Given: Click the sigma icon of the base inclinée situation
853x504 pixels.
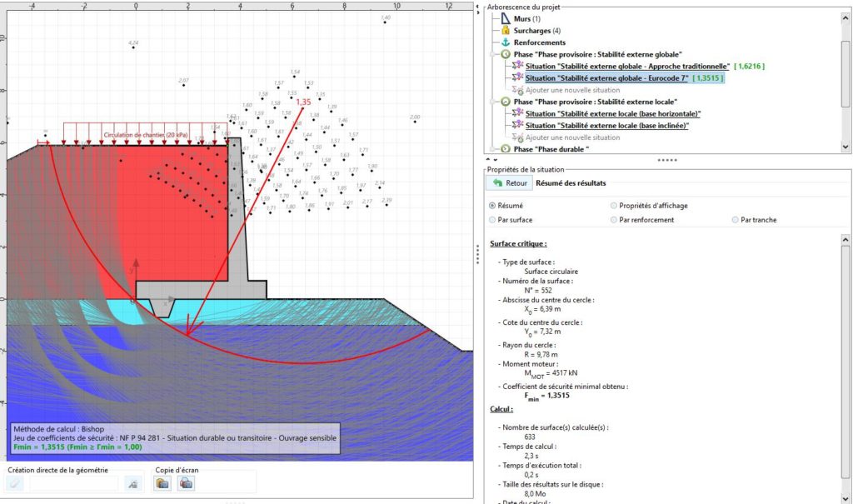Looking at the screenshot, I should pos(517,125).
